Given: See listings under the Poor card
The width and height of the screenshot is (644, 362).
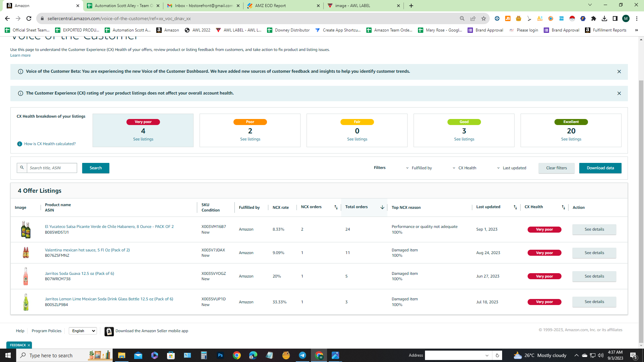Looking at the screenshot, I should coord(250,139).
